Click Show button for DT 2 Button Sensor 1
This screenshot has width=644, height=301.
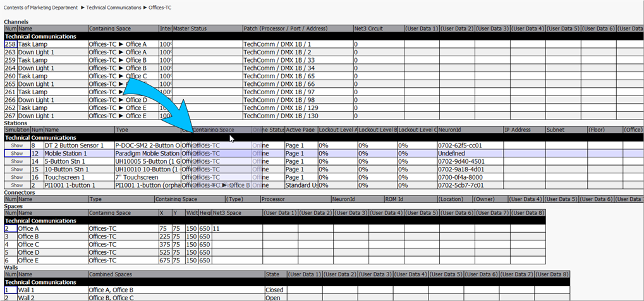[16, 145]
